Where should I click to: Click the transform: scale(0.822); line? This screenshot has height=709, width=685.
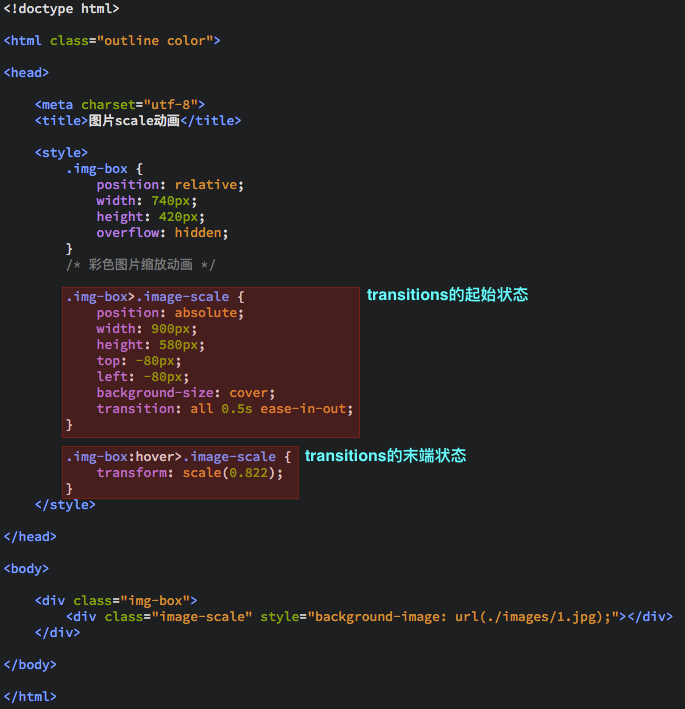point(190,473)
